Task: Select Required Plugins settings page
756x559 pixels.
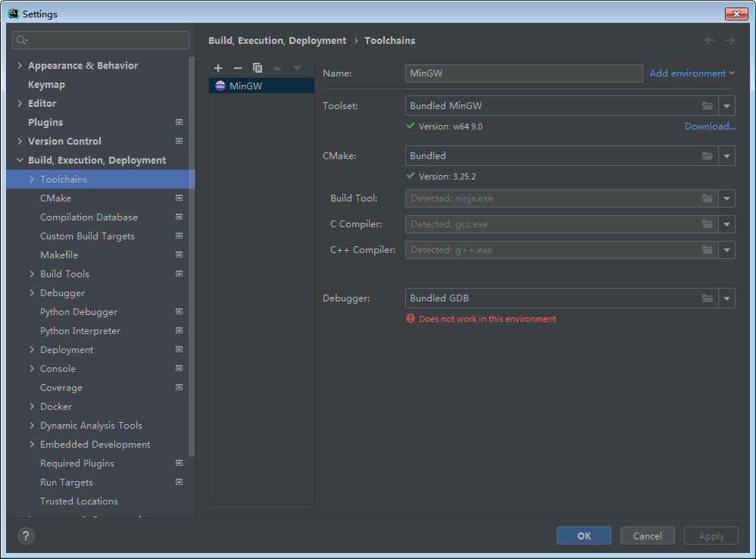Action: tap(77, 463)
